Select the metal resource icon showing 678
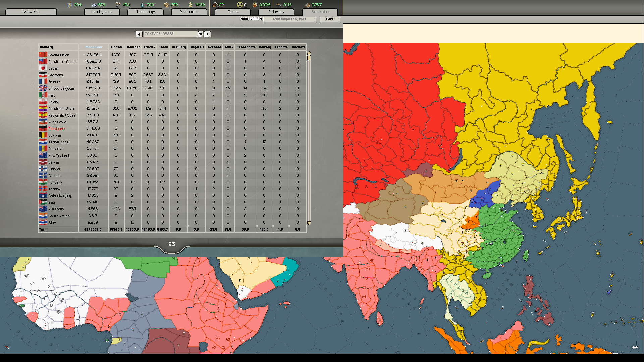The height and width of the screenshot is (362, 644). [94, 5]
